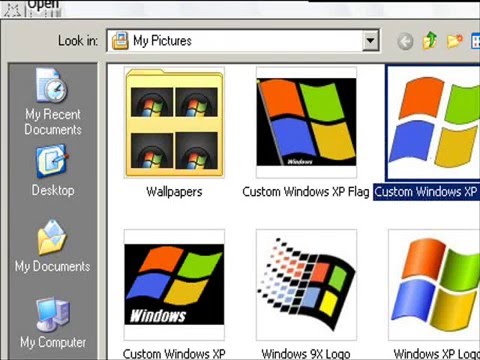Select Custom Windows XP Flag thumbnail
The width and height of the screenshot is (480, 360).
(306, 122)
